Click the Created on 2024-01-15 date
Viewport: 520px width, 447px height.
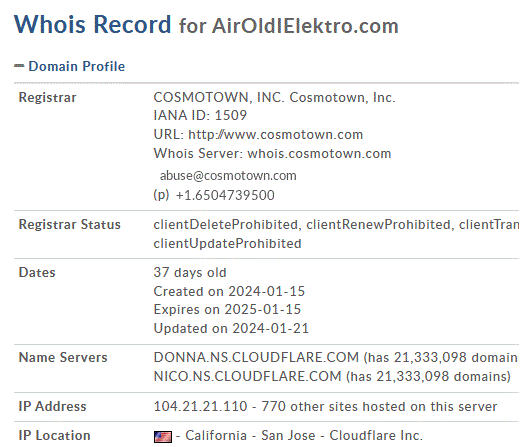pos(229,291)
